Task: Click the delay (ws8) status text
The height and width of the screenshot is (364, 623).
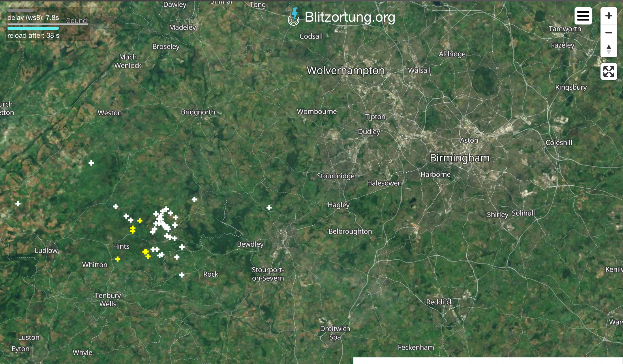Action: tap(33, 18)
